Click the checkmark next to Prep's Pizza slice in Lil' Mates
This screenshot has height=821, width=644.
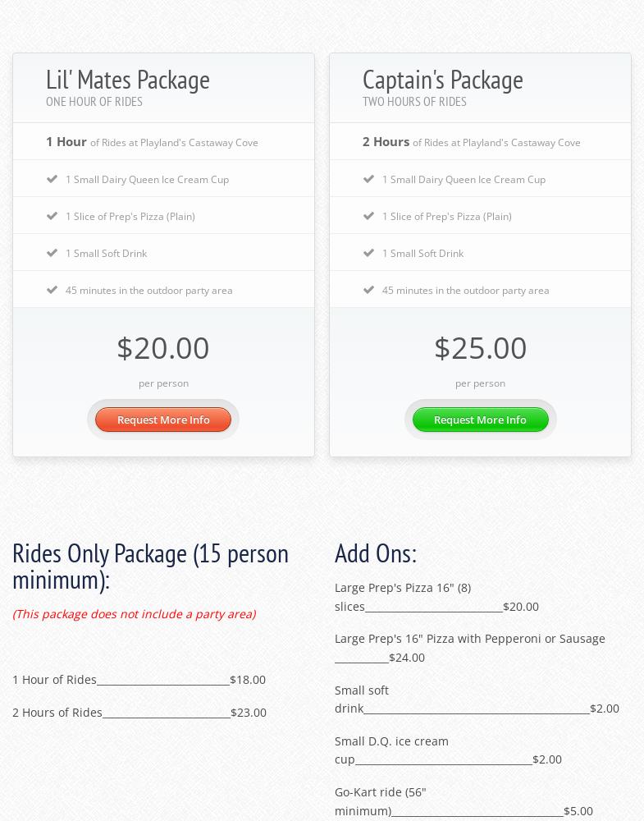point(52,215)
